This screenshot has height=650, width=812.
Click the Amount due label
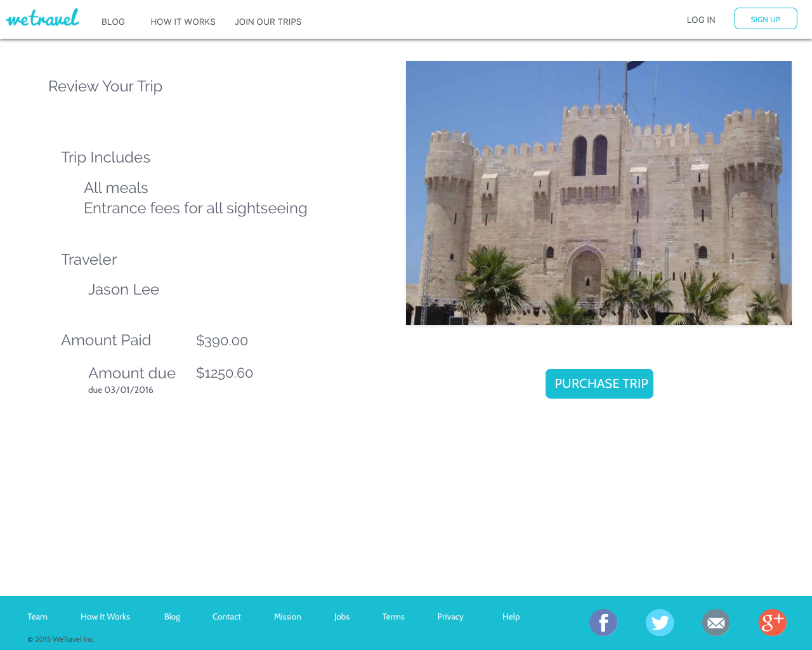coord(132,373)
